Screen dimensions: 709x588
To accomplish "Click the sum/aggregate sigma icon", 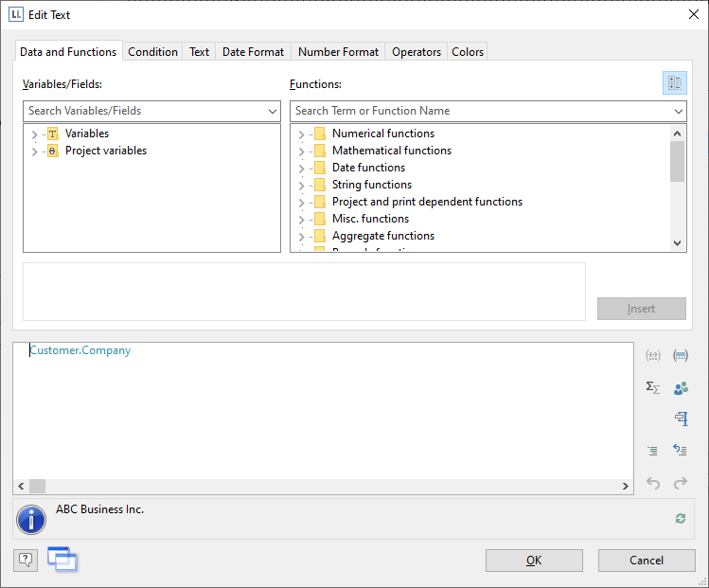I will [652, 387].
